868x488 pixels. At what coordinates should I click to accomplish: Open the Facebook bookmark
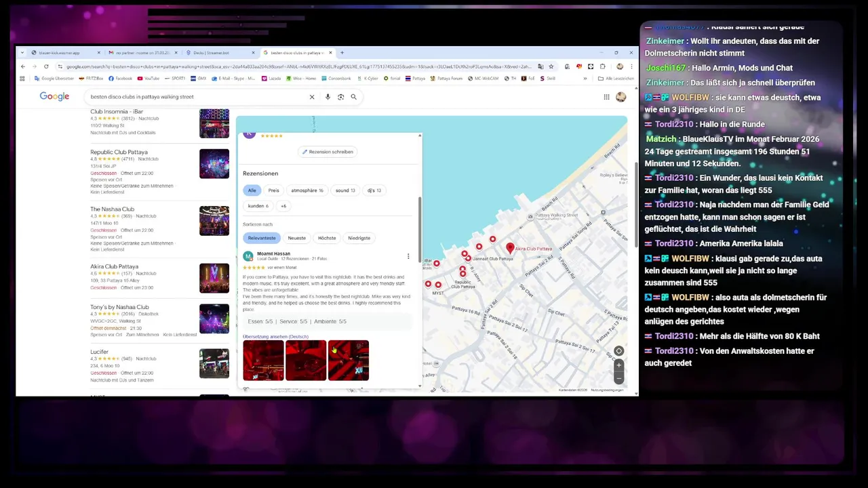(121, 79)
